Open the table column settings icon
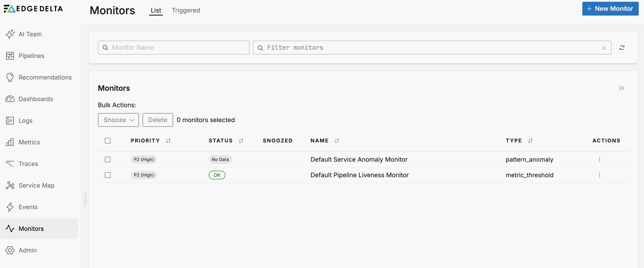Viewport: 644px width, 268px height. (621, 88)
